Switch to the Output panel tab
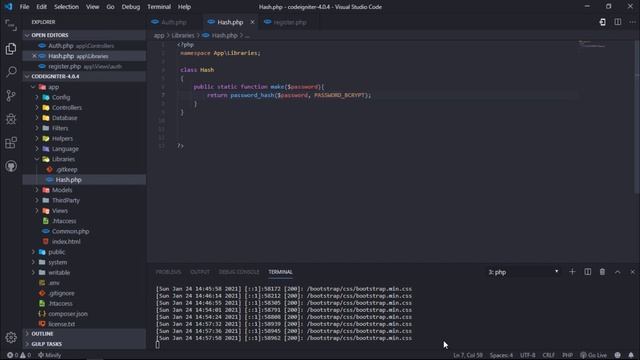 pyautogui.click(x=200, y=272)
